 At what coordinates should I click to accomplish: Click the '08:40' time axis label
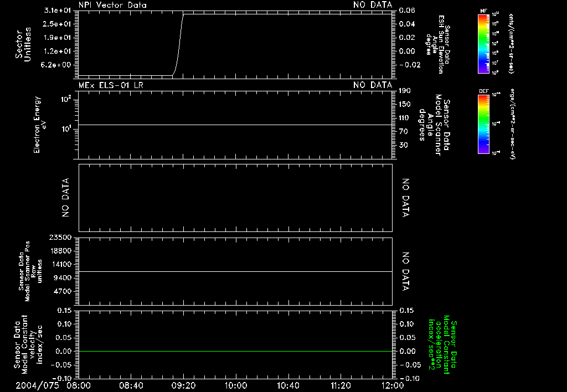(x=131, y=385)
